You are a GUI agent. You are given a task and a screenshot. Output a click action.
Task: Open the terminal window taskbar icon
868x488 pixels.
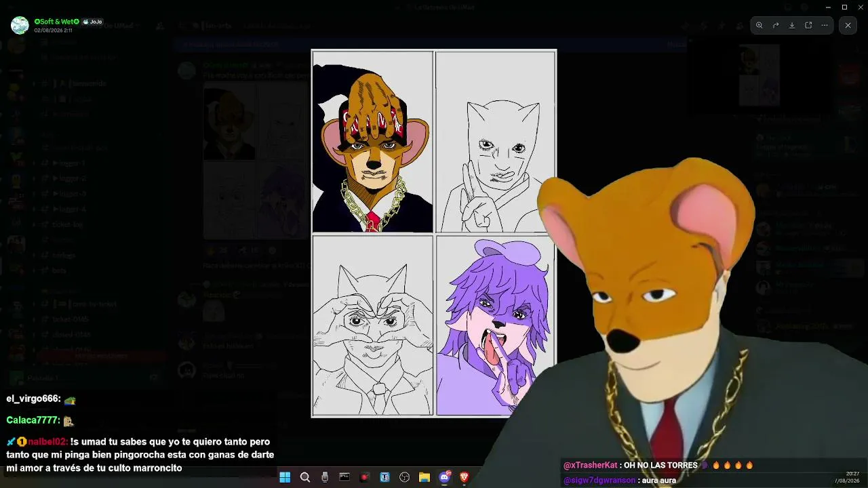coord(344,477)
